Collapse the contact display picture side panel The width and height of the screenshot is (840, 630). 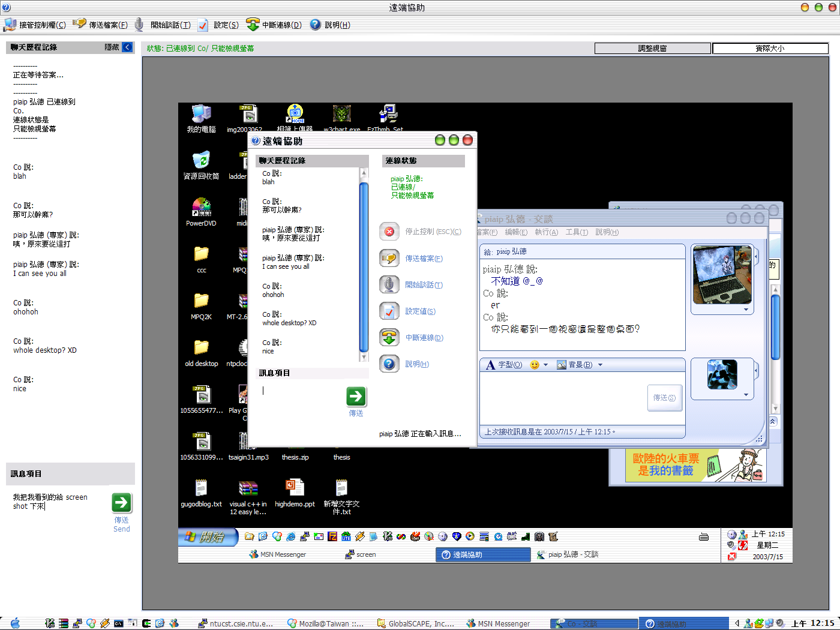(756, 257)
